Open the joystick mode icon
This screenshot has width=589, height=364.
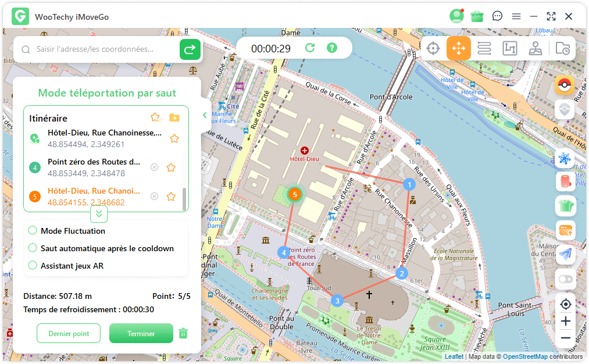click(x=536, y=48)
